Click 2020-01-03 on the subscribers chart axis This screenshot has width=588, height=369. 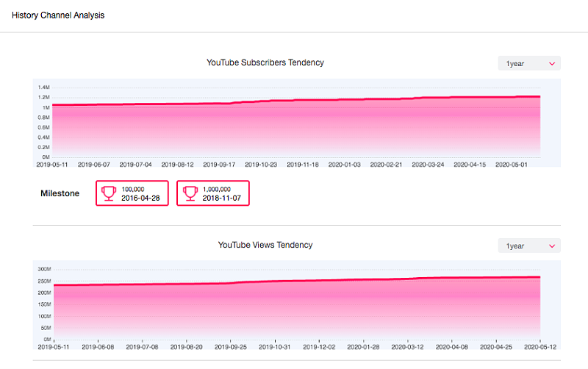click(345, 165)
